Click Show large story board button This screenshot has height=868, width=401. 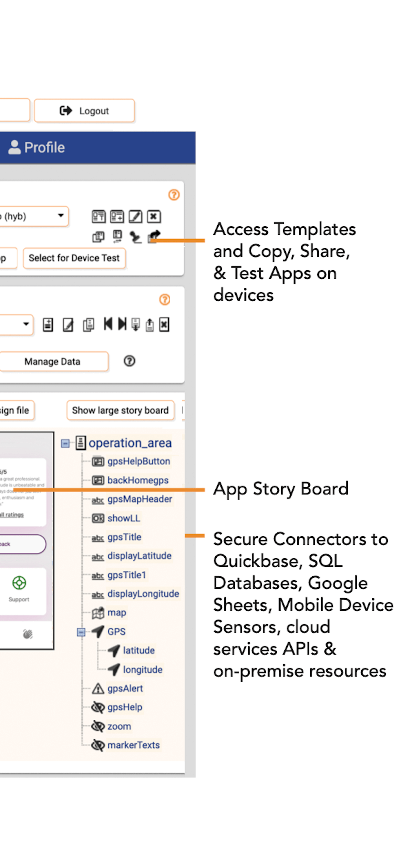tap(120, 410)
